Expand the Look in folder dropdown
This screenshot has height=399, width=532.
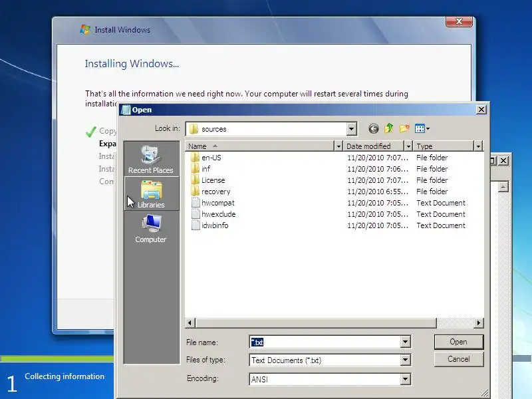point(352,129)
